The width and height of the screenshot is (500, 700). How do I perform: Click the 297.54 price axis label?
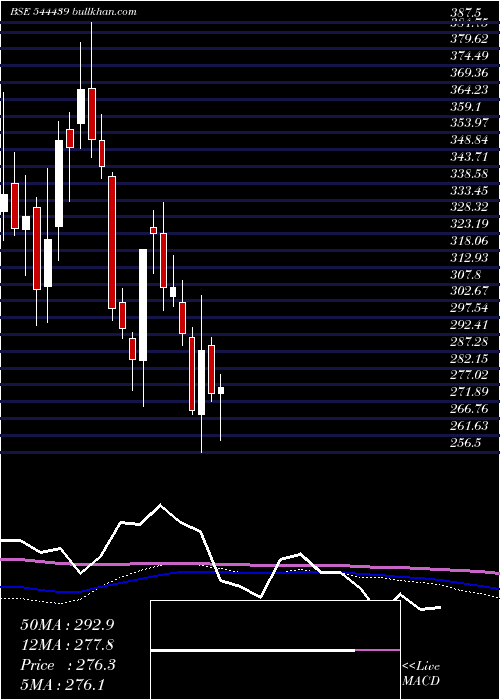tap(469, 308)
